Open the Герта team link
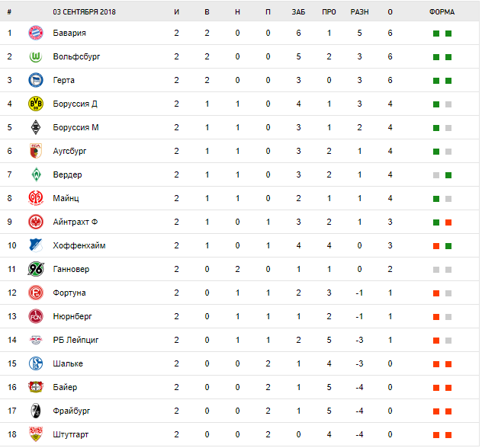This screenshot has width=482, height=448. coord(64,80)
